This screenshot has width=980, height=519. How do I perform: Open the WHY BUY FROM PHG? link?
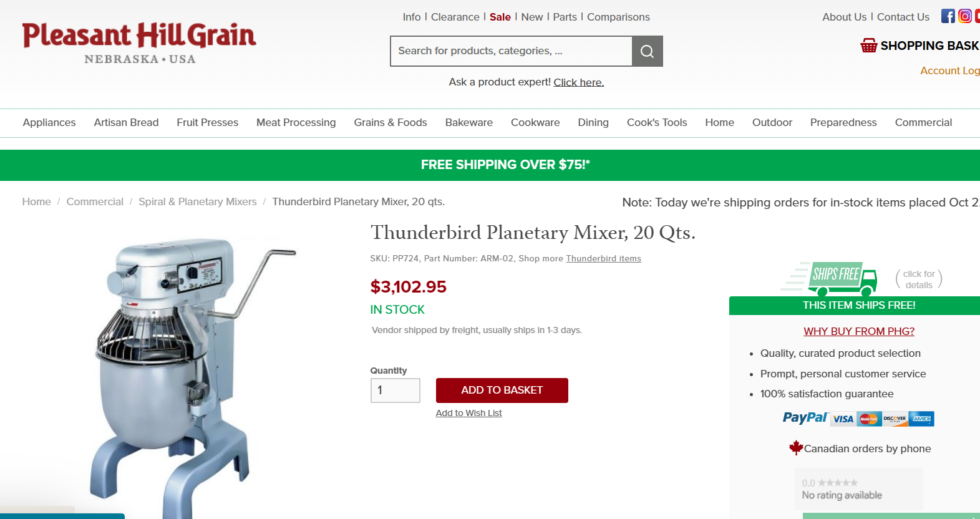click(858, 331)
